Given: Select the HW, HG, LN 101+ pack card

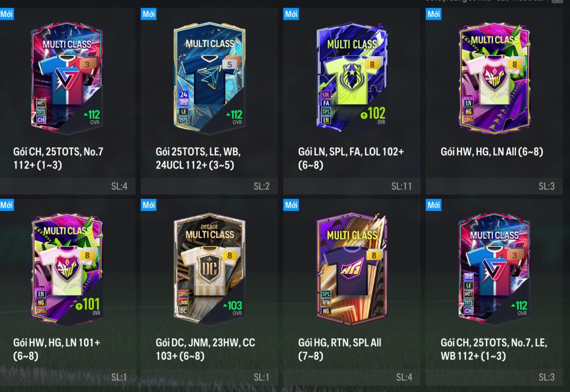Looking at the screenshot, I should [x=67, y=269].
